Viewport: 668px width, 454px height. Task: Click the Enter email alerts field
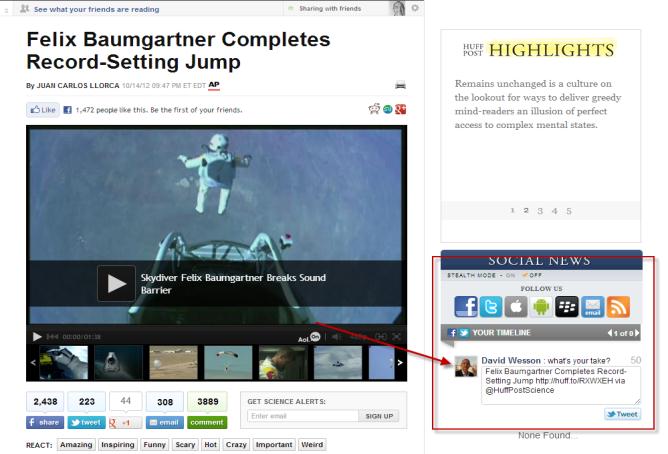pyautogui.click(x=303, y=416)
